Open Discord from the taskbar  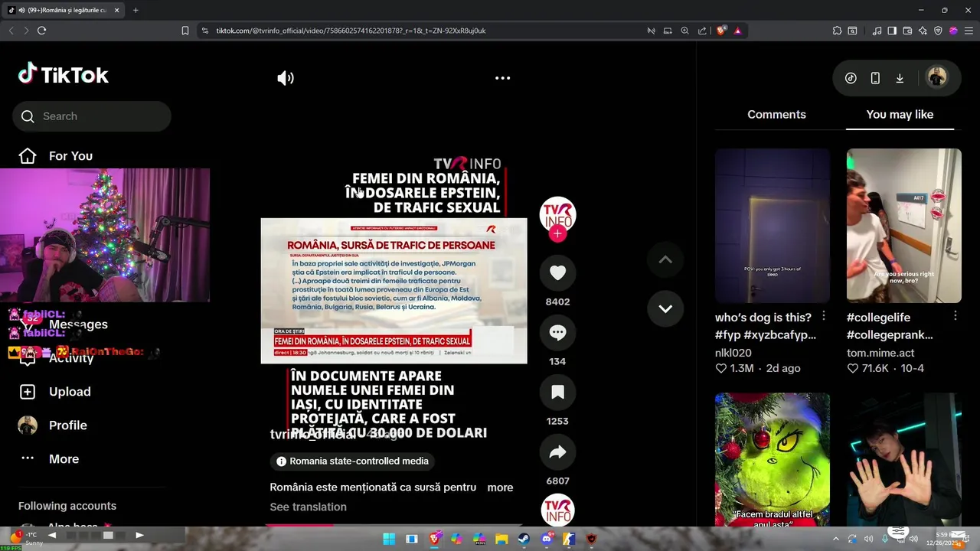(547, 539)
